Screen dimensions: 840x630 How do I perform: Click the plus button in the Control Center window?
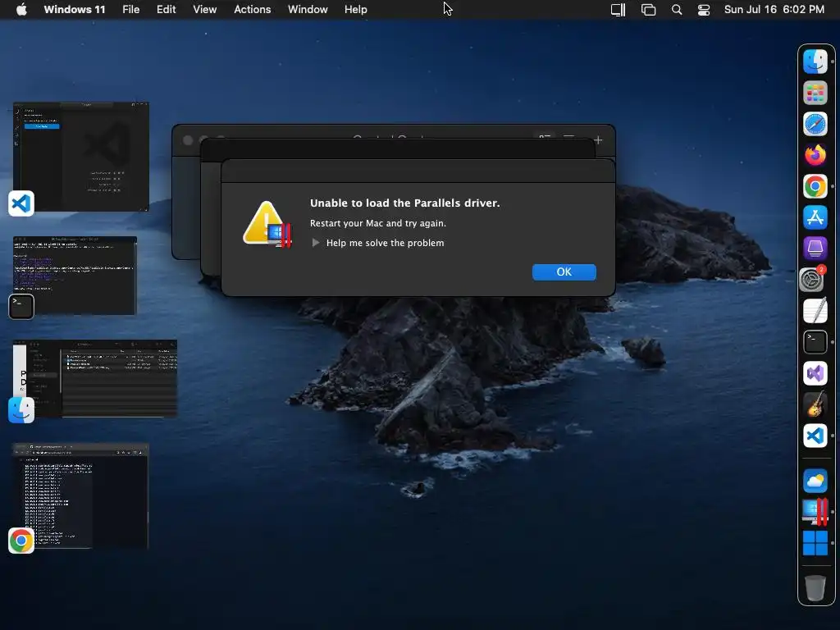(x=598, y=139)
